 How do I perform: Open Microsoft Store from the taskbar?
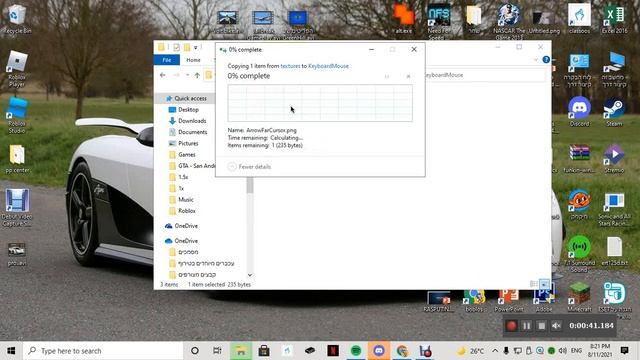[x=264, y=351]
